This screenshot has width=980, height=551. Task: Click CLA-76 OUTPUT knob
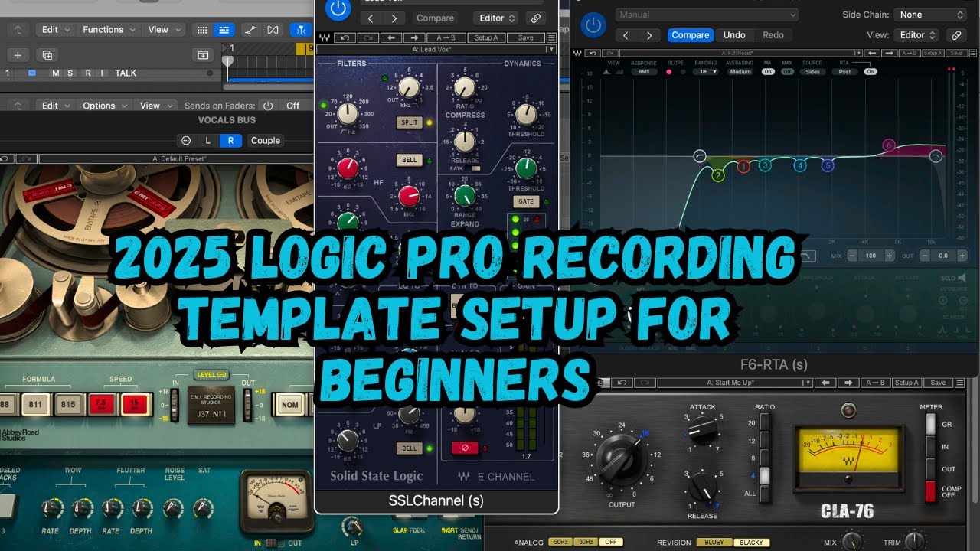click(622, 458)
